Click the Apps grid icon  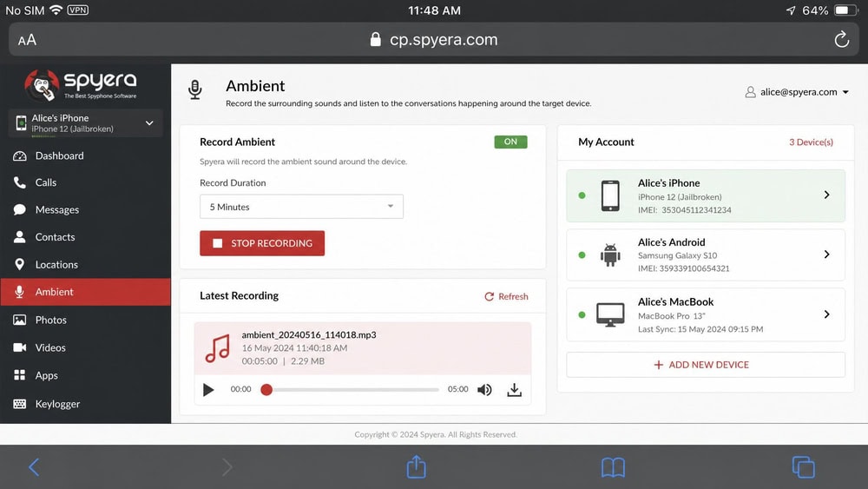[x=19, y=375]
